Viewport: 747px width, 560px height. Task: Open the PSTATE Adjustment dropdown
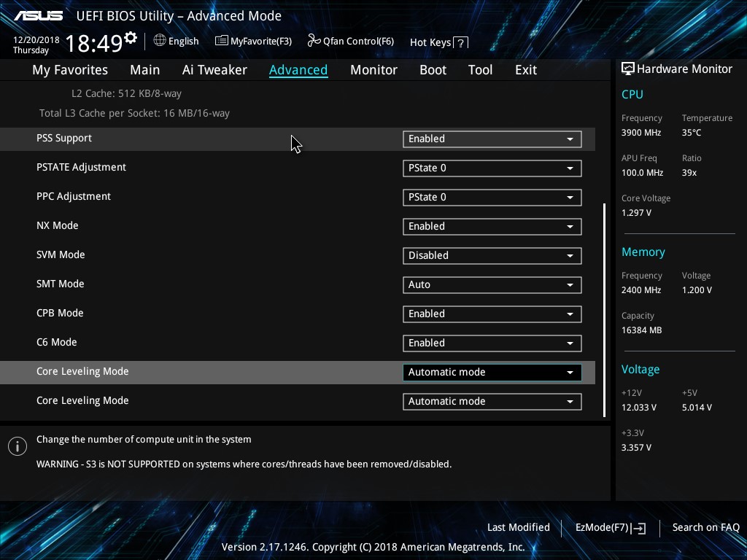(x=492, y=168)
